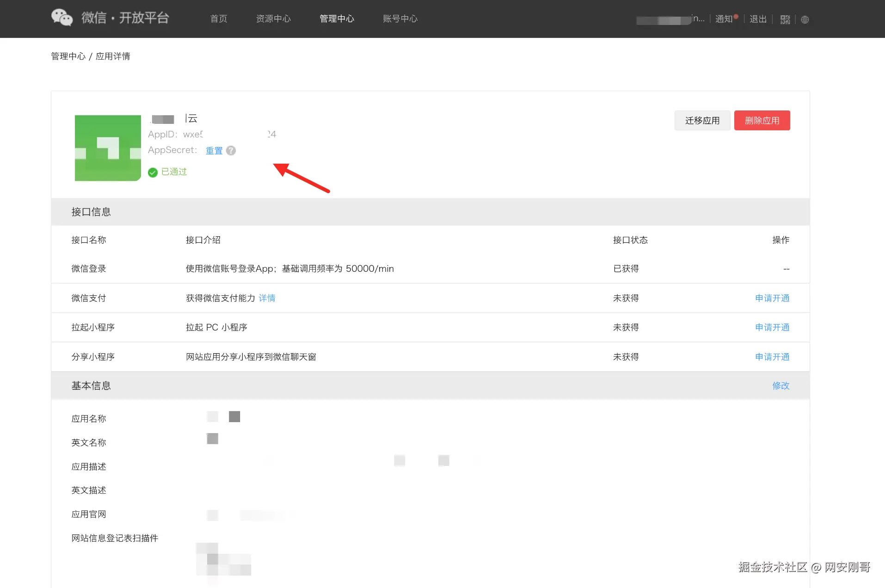Screen dimensions: 885x588
Task: Click the 微信·开放平台 title text
Action: [125, 18]
